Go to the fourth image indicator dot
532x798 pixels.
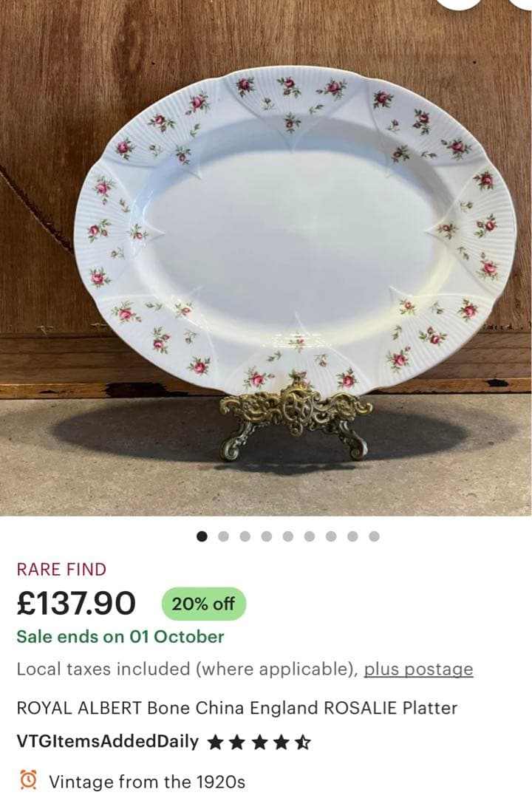coord(267,536)
